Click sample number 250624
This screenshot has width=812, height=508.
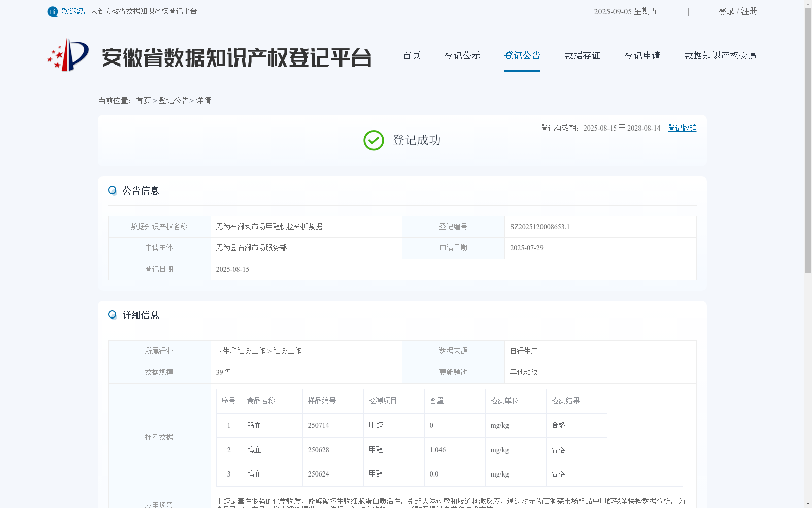pos(318,474)
